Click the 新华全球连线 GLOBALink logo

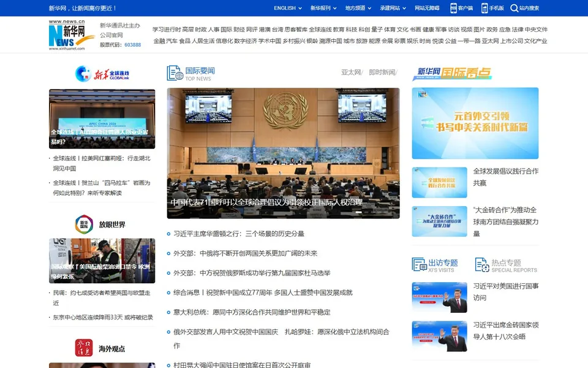click(x=102, y=74)
